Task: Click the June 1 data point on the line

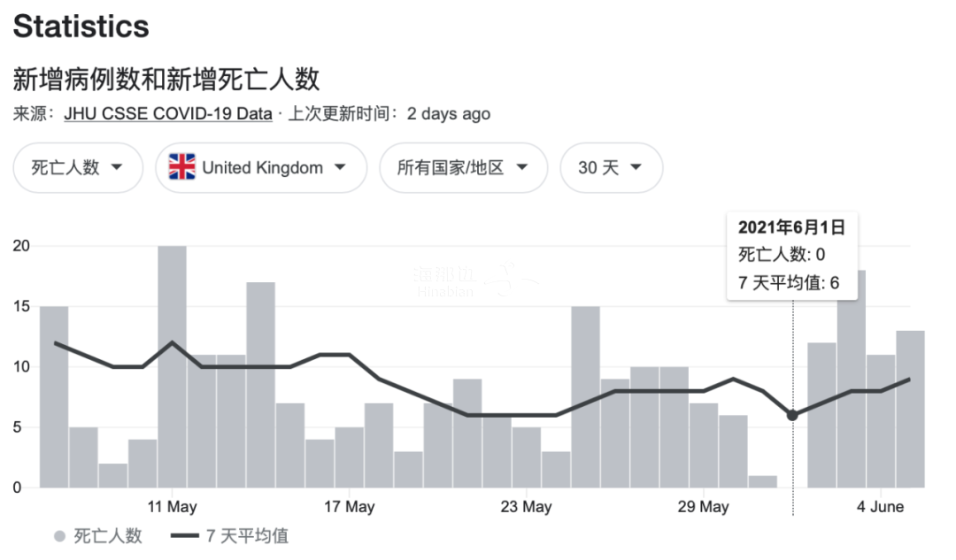Action: 792,415
